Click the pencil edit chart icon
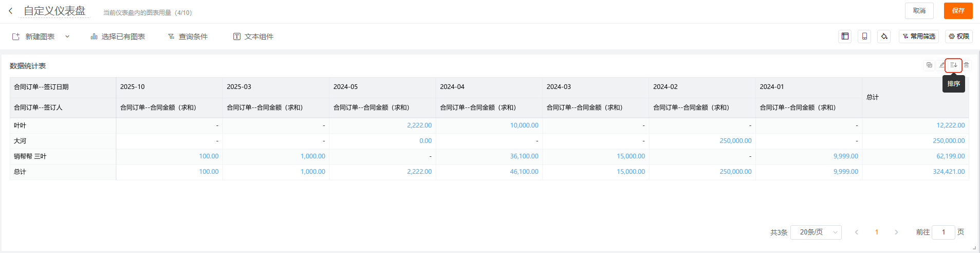The width and height of the screenshot is (980, 253). [x=941, y=65]
